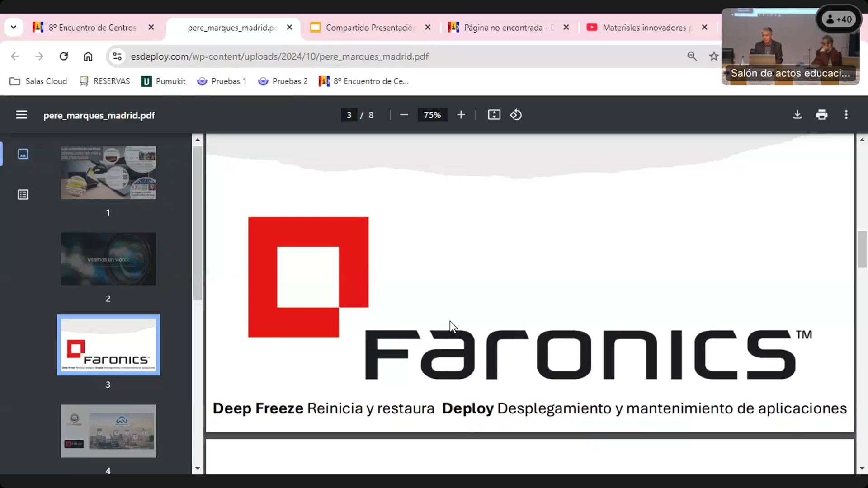Print the PDF document
Screen dimensions: 868x488
pos(822,115)
